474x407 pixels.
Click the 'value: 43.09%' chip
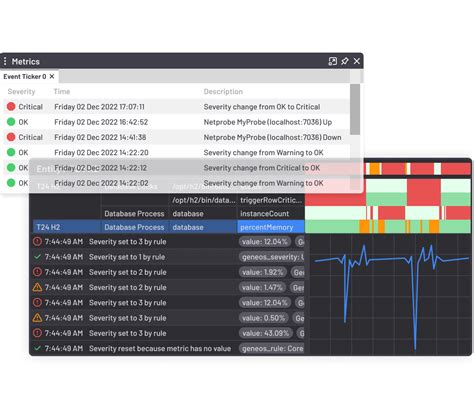pyautogui.click(x=265, y=333)
